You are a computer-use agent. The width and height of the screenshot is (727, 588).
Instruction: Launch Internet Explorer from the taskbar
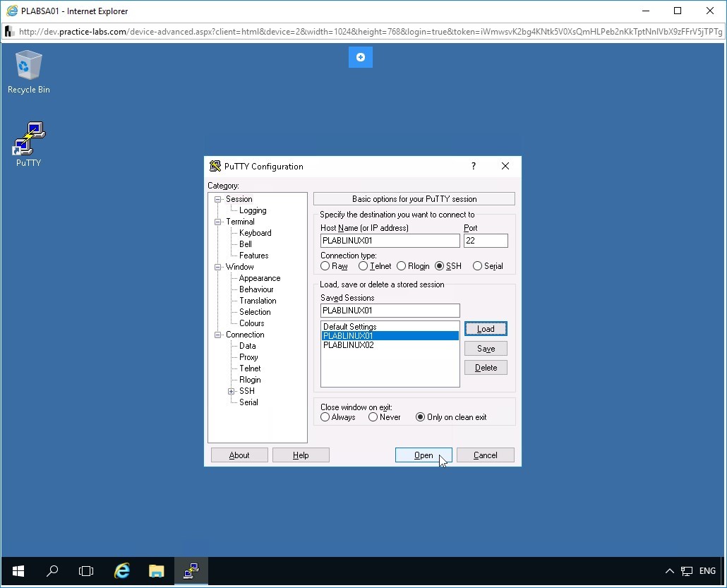click(122, 571)
